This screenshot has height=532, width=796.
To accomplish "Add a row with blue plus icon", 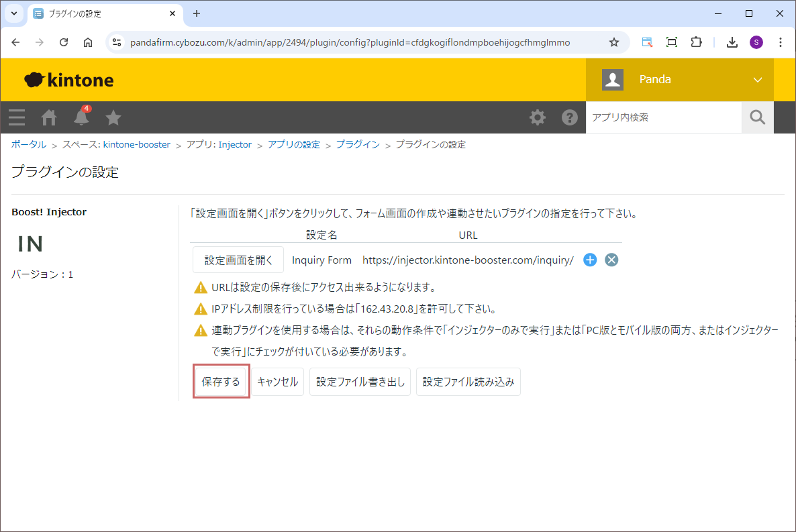I will (x=590, y=260).
